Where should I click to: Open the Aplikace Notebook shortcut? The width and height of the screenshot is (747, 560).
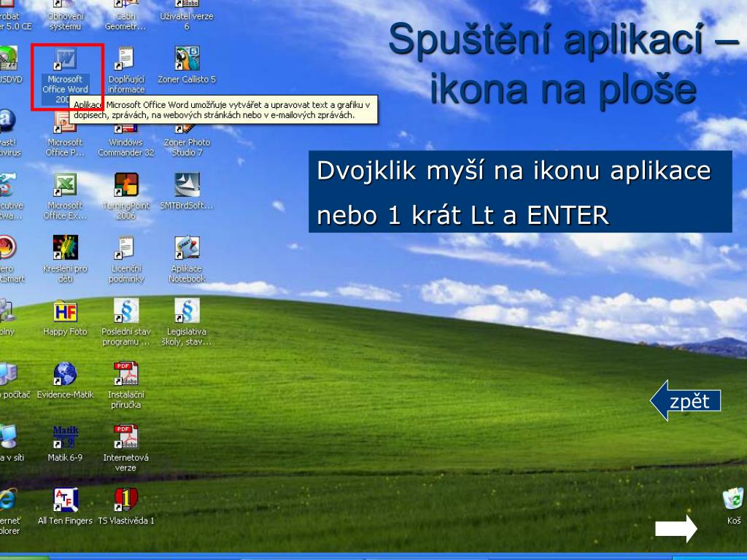pos(187,248)
